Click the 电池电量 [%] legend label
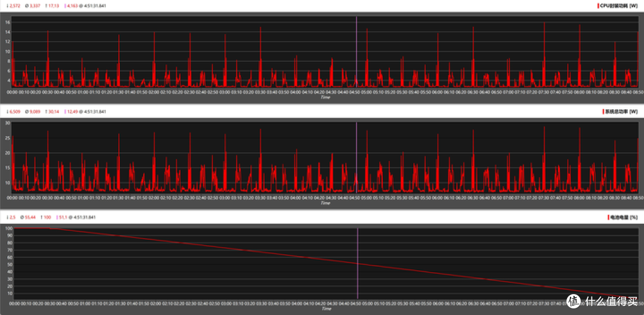The image size is (644, 315). [624, 217]
